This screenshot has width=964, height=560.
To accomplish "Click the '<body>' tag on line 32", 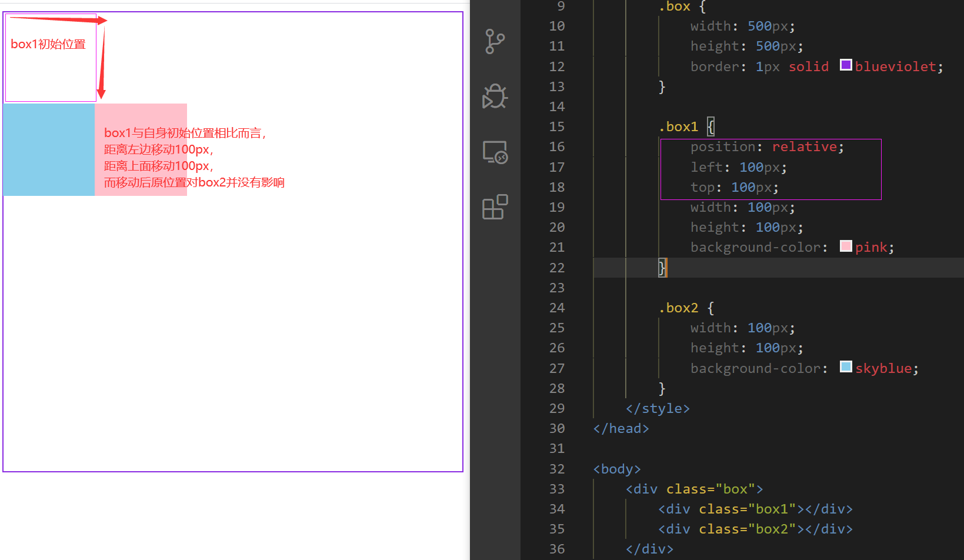I will [617, 469].
